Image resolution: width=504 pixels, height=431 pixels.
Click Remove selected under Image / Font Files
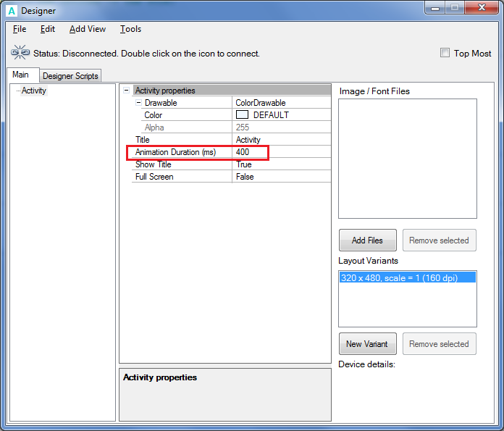point(439,240)
